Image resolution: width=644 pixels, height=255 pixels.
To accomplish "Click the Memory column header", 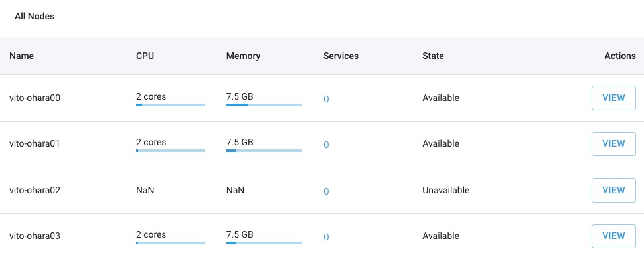I will tap(243, 56).
